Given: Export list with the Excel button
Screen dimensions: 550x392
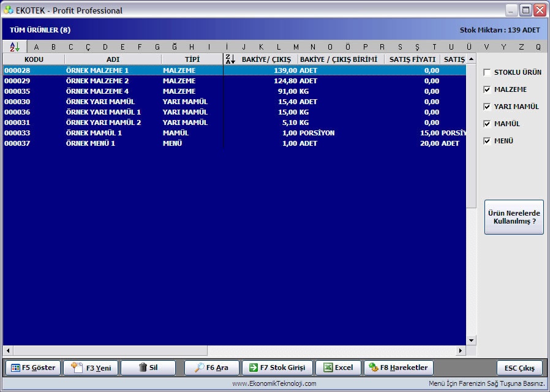Looking at the screenshot, I should pos(338,368).
